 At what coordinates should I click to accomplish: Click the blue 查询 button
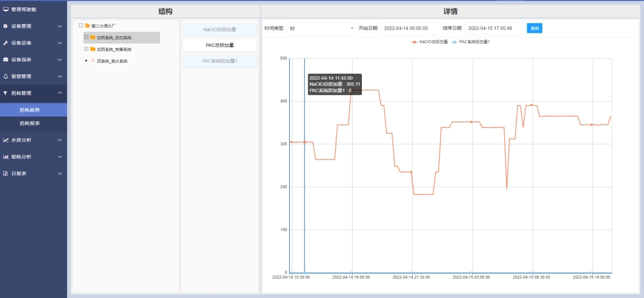534,28
